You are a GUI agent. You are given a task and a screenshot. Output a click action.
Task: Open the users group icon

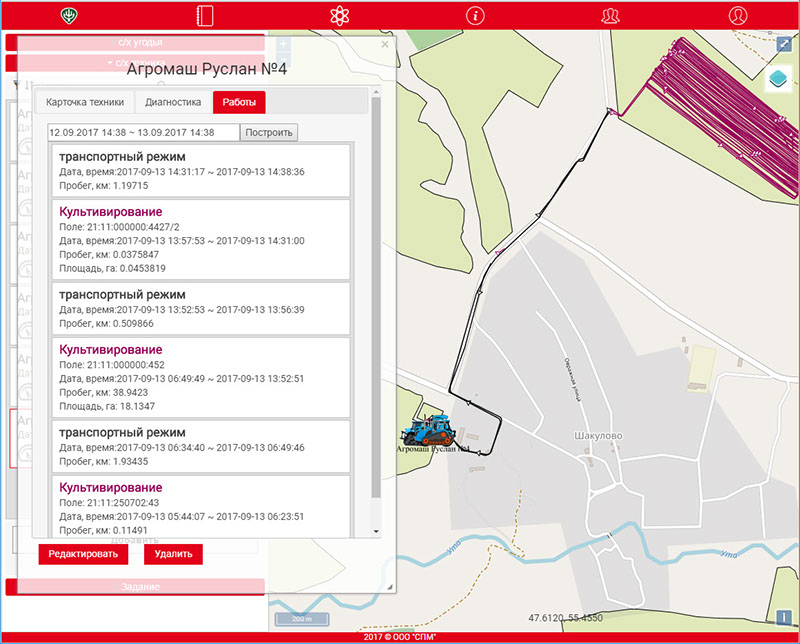(610, 15)
